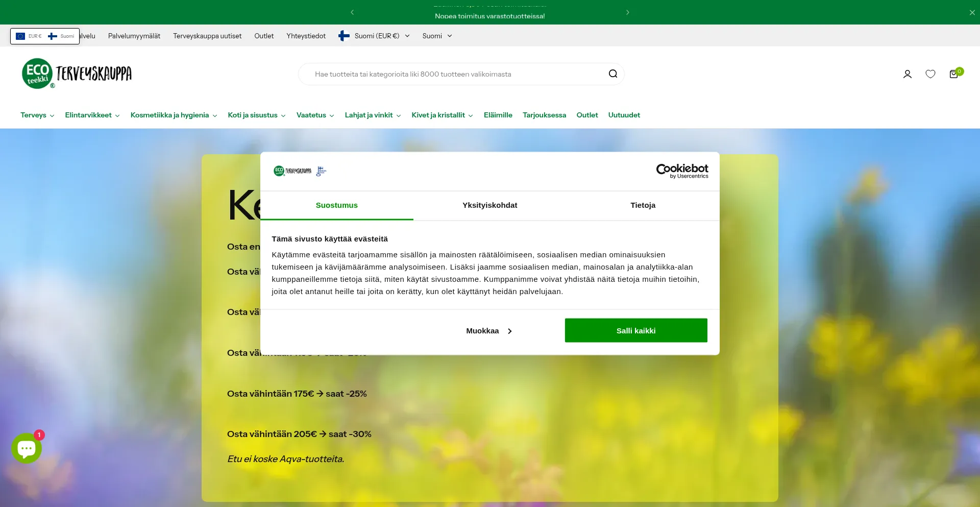Expand the Vaatetus menu
980x507 pixels.
click(x=315, y=115)
